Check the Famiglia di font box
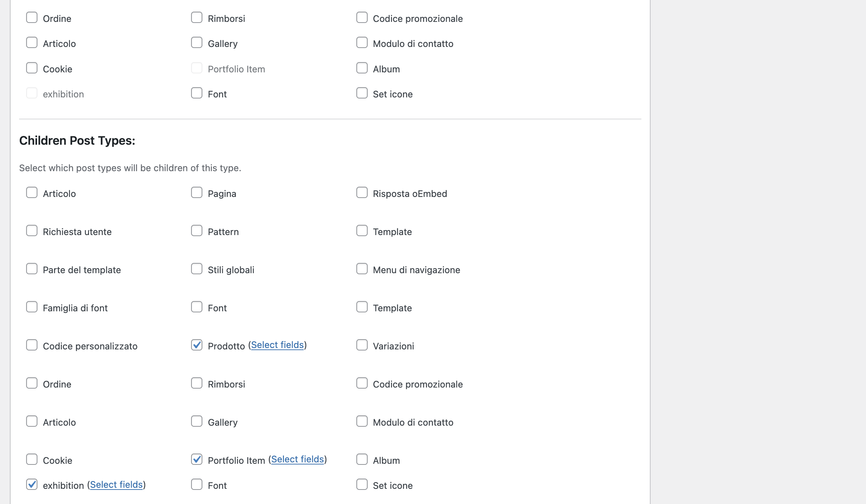866x504 pixels. coord(32,307)
